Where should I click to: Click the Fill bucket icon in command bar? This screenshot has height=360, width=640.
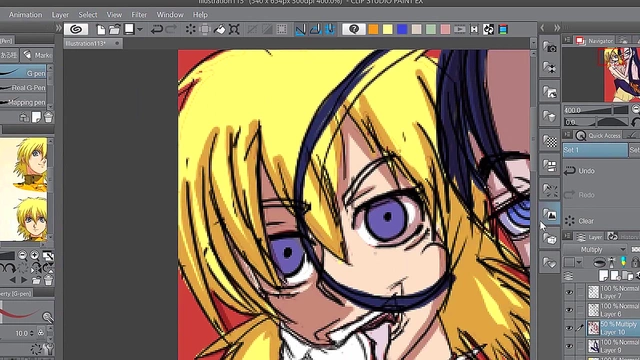220,29
